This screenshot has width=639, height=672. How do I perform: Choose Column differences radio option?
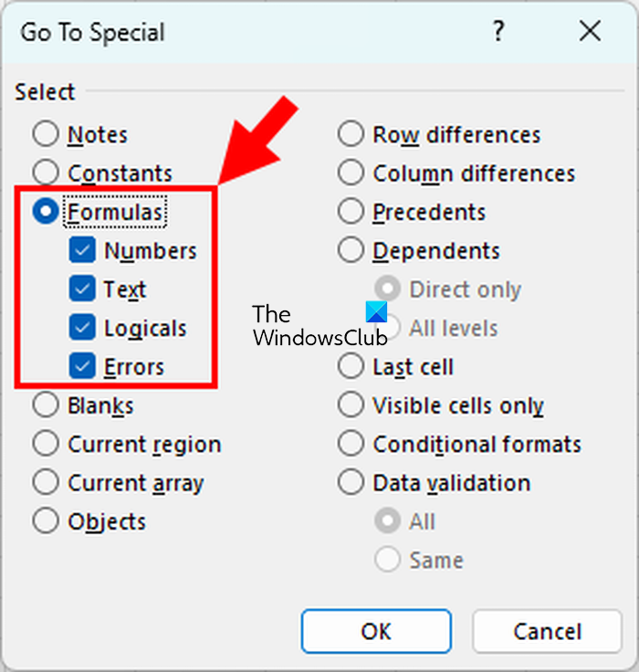point(351,173)
